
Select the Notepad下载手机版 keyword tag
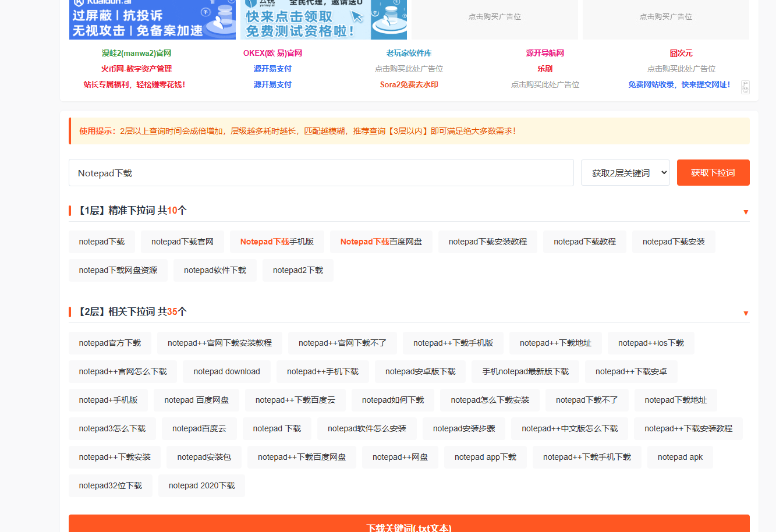(277, 242)
